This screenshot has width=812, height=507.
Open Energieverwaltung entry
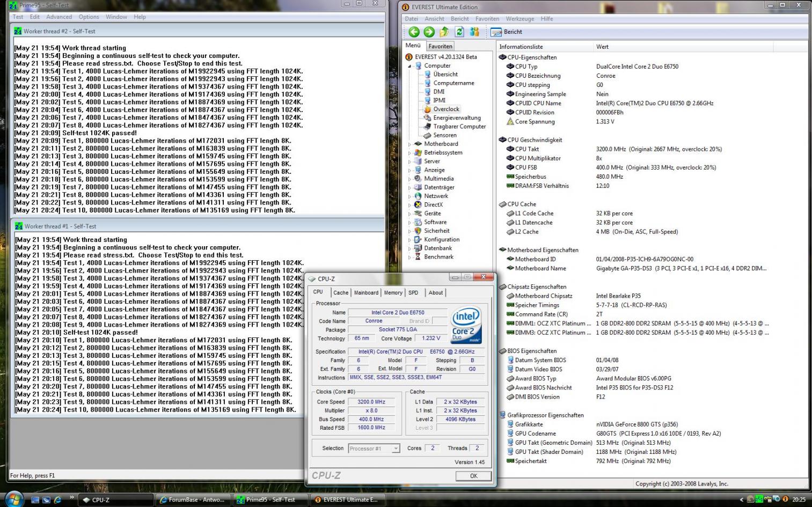point(457,118)
